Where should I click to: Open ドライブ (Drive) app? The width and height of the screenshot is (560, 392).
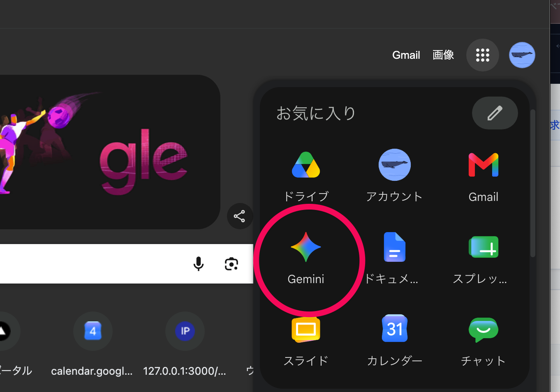(306, 176)
